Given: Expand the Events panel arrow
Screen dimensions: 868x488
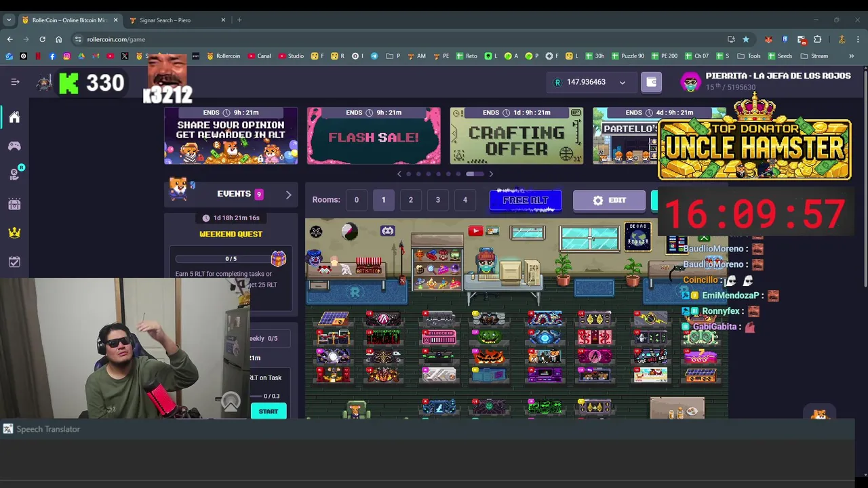Looking at the screenshot, I should coord(288,195).
